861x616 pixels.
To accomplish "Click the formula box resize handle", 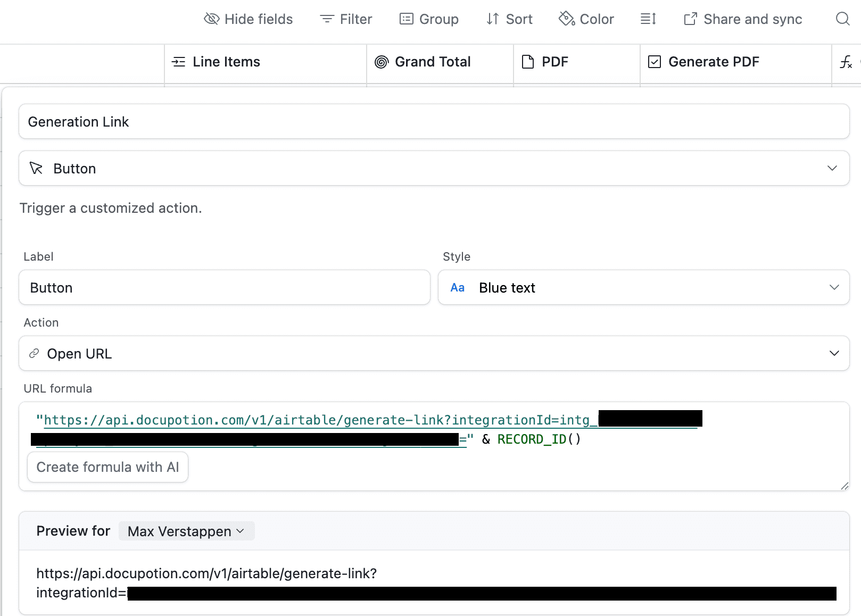I will (845, 486).
